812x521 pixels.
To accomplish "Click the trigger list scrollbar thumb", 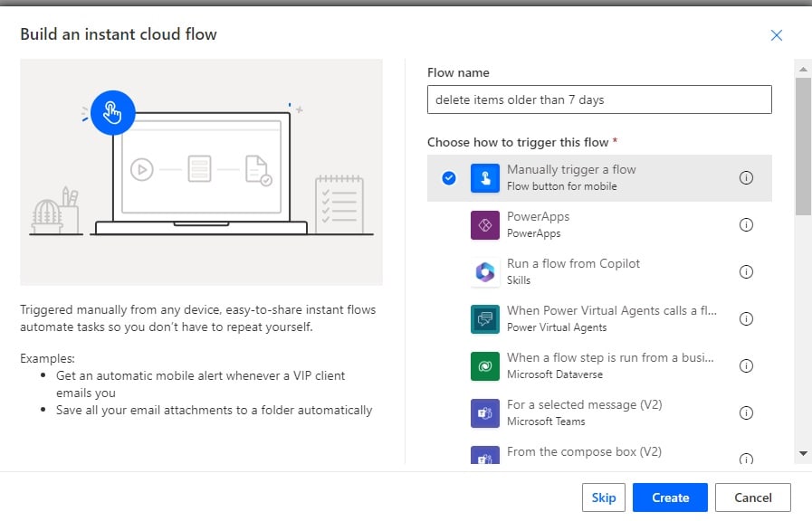I will coord(803,147).
